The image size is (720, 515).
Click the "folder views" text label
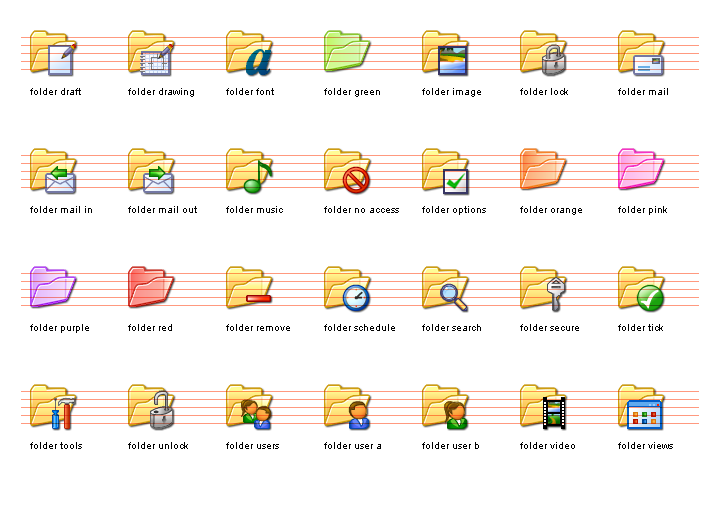645,446
